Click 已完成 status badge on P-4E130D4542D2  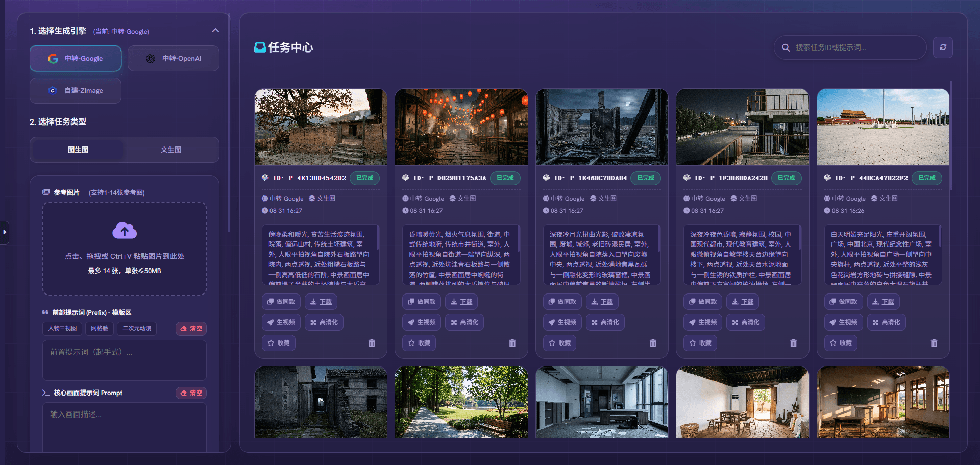tap(365, 178)
